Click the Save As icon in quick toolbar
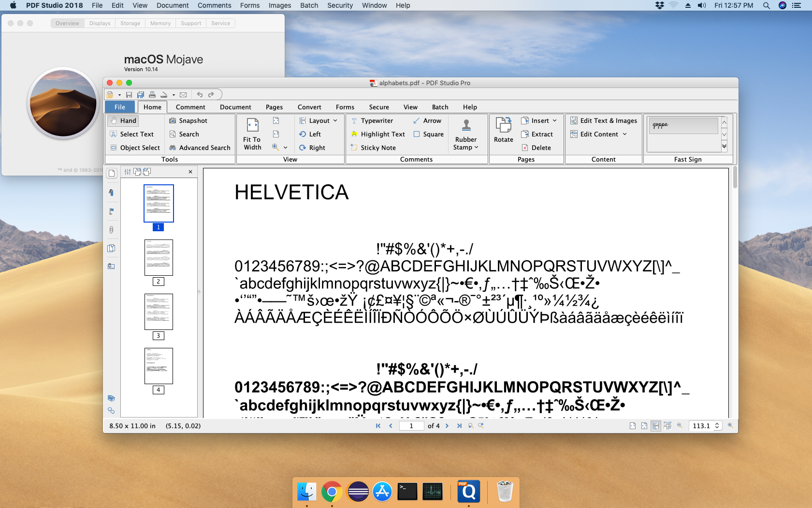 click(x=141, y=95)
